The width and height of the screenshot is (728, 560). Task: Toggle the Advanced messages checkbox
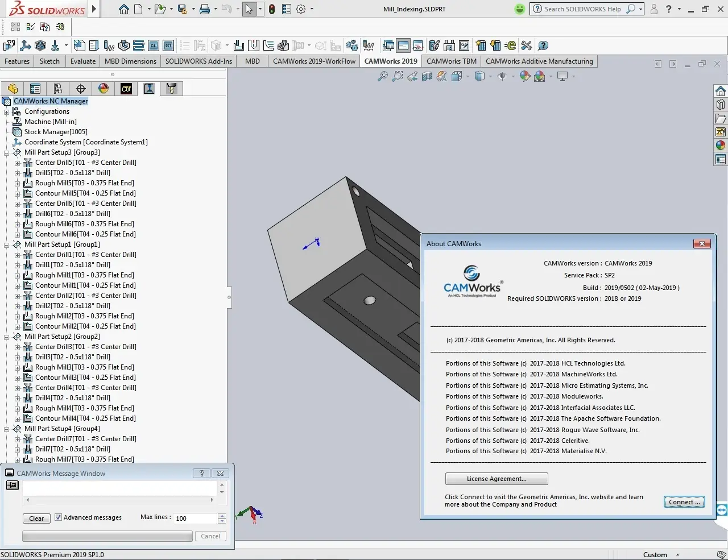58,517
